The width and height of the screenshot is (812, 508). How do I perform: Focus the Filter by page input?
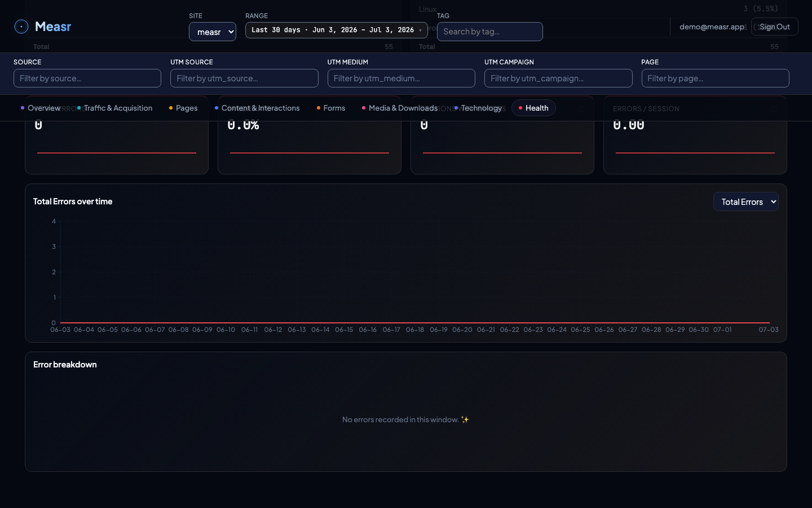[716, 78]
